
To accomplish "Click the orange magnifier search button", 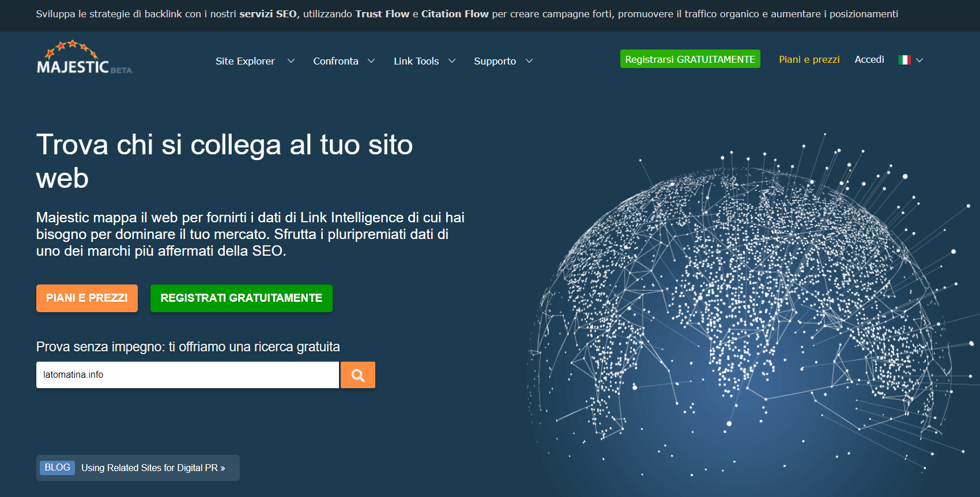I will 358,375.
